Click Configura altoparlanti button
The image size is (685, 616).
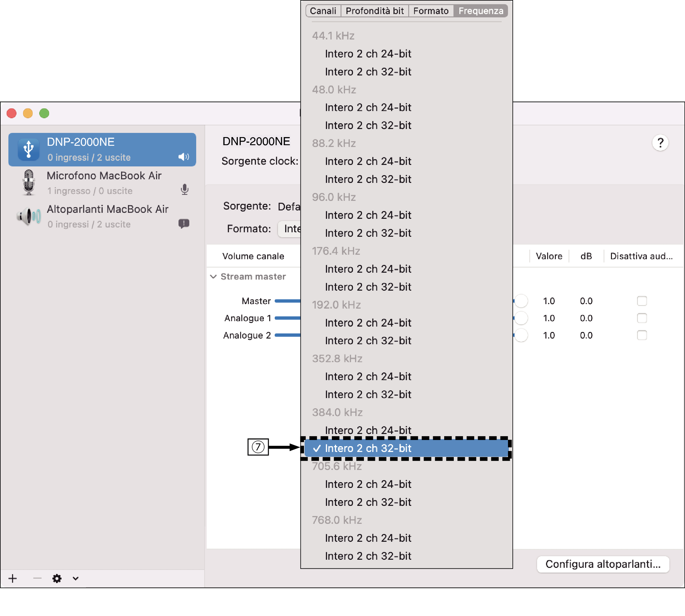[603, 564]
